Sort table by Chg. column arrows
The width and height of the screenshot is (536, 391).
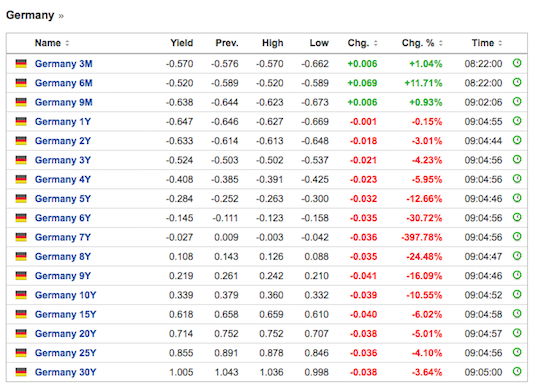click(x=375, y=43)
